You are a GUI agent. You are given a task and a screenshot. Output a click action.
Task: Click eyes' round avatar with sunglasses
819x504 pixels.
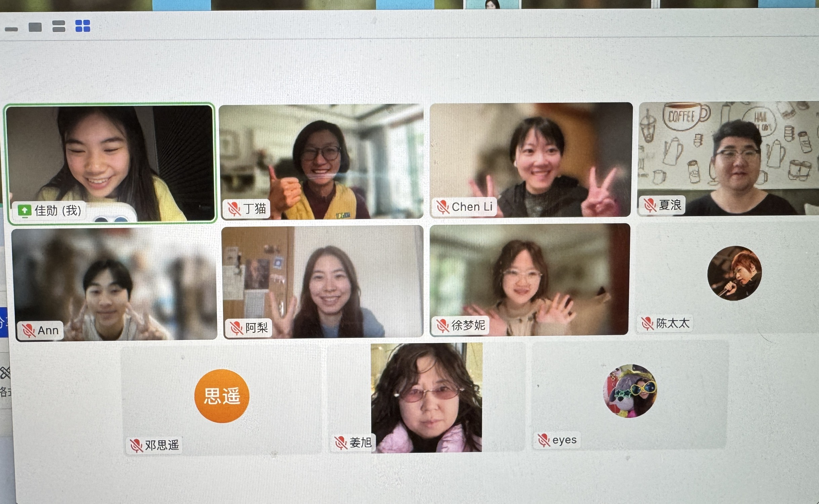[630, 391]
